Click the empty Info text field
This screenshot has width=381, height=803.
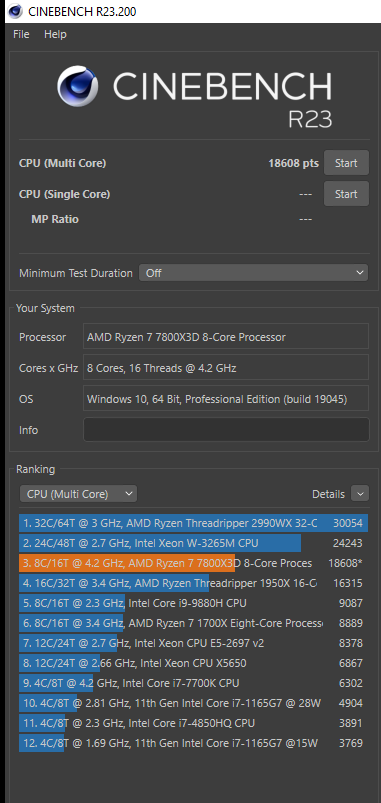click(x=226, y=430)
